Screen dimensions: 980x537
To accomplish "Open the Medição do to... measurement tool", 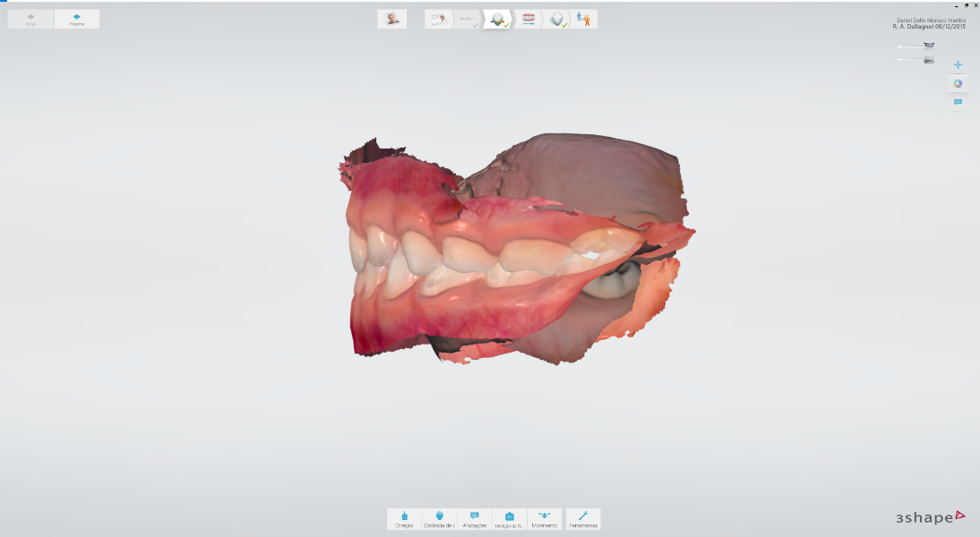I will coord(510,519).
